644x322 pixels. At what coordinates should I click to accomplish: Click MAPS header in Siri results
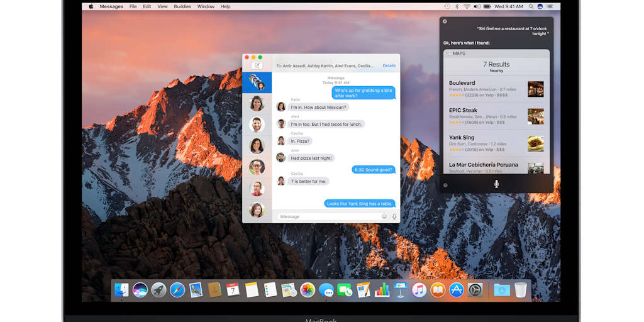coord(496,54)
